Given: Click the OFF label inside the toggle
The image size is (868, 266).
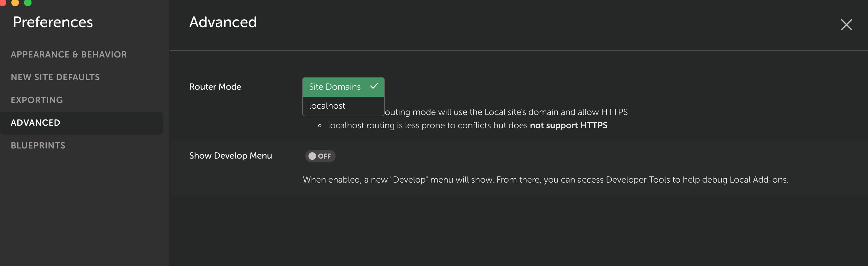Looking at the screenshot, I should coord(324,156).
